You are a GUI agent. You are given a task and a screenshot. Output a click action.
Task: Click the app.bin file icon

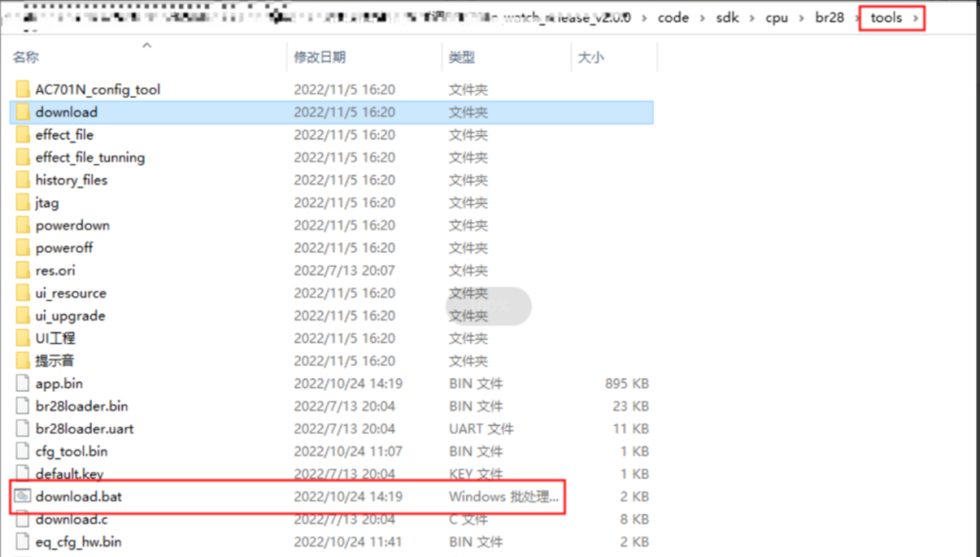point(22,383)
